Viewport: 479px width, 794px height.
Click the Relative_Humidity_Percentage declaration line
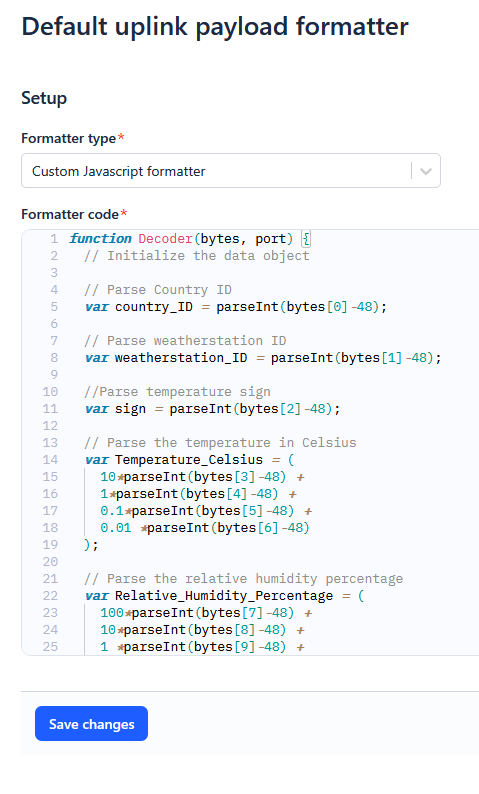click(x=224, y=596)
